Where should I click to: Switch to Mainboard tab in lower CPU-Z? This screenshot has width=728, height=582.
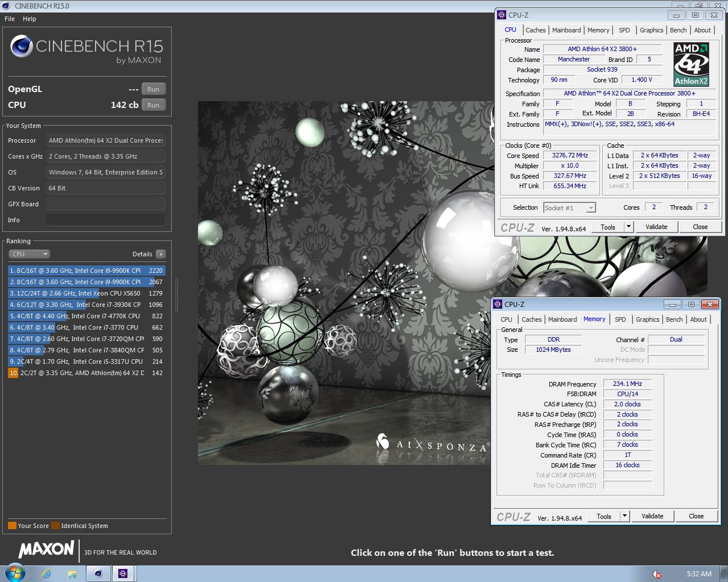[x=562, y=319]
